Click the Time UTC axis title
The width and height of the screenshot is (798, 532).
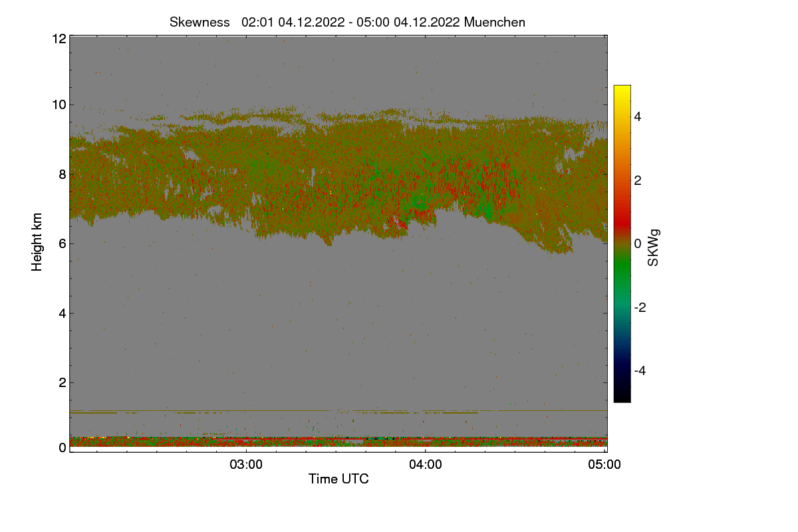click(338, 479)
